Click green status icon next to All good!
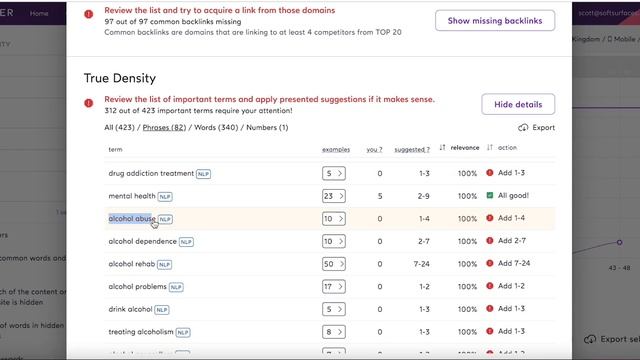 tap(490, 196)
